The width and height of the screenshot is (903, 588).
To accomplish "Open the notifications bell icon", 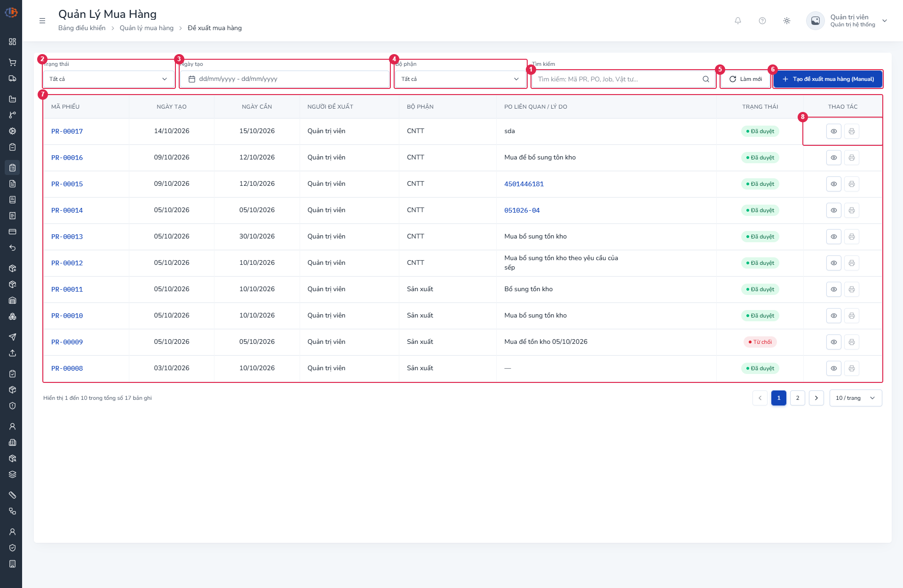I will coord(738,21).
